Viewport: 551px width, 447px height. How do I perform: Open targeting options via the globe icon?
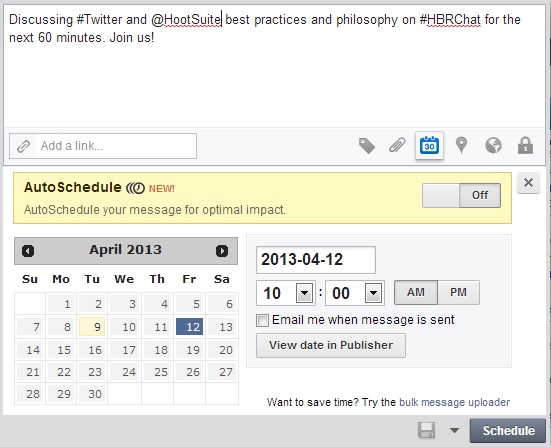493,145
